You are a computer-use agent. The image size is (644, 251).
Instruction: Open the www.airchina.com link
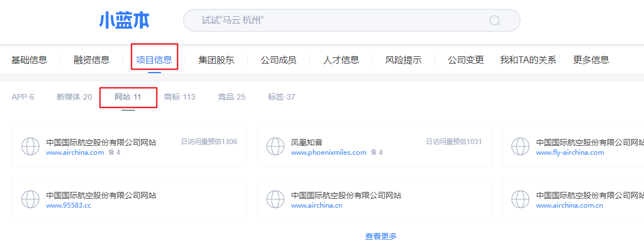[75, 153]
